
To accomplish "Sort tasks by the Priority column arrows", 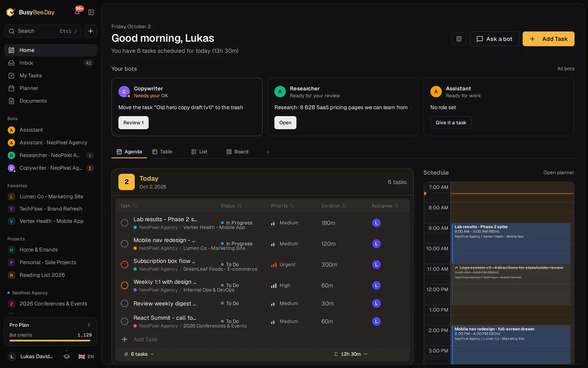I will coord(292,206).
